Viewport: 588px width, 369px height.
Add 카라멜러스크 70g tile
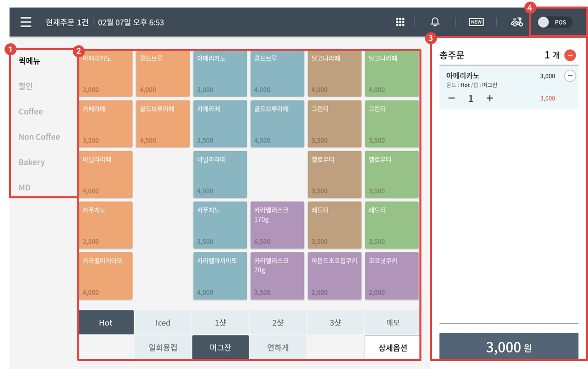277,276
